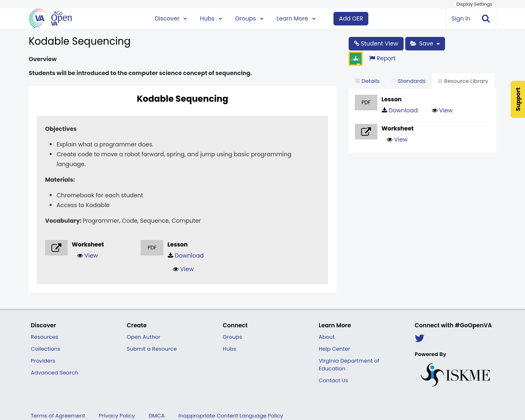Click the Add OER button
The image size is (525, 420).
pos(351,18)
